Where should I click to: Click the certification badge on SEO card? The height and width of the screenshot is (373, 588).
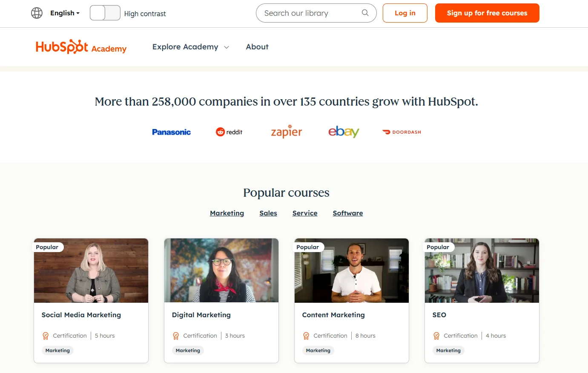436,336
